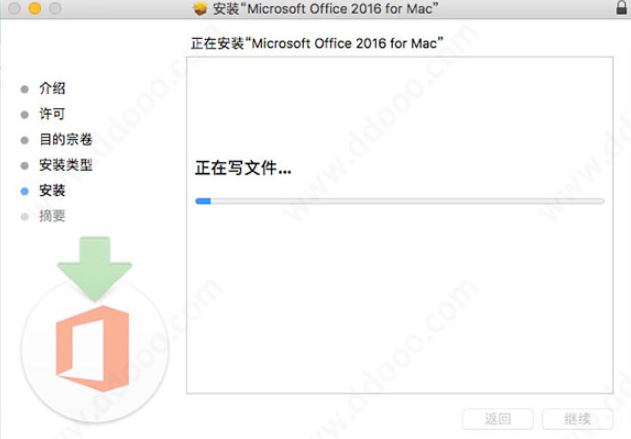Click the bullet beside 安装类型
Viewport: 631px width, 439px height.
(25, 165)
